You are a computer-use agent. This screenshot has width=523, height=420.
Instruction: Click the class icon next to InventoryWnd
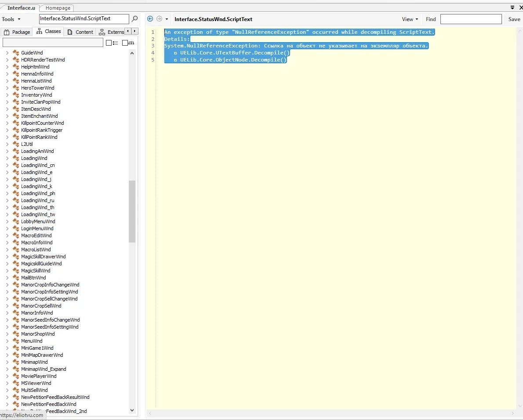coord(16,95)
